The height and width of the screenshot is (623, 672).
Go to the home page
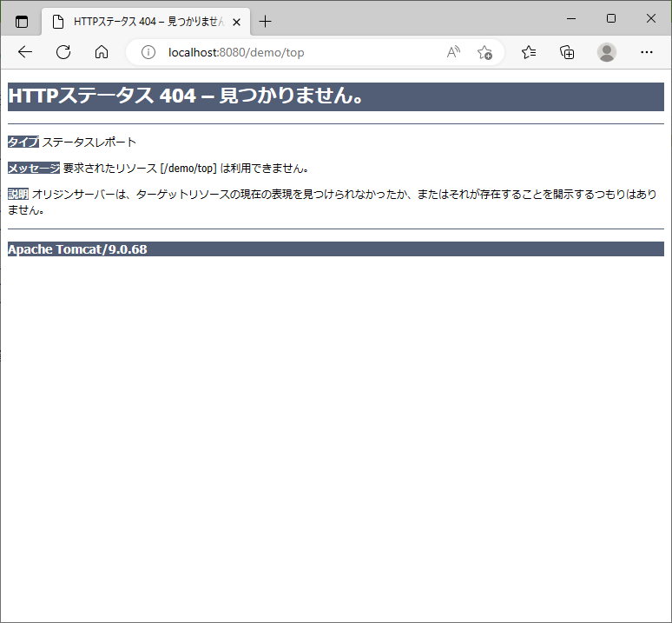[x=102, y=52]
